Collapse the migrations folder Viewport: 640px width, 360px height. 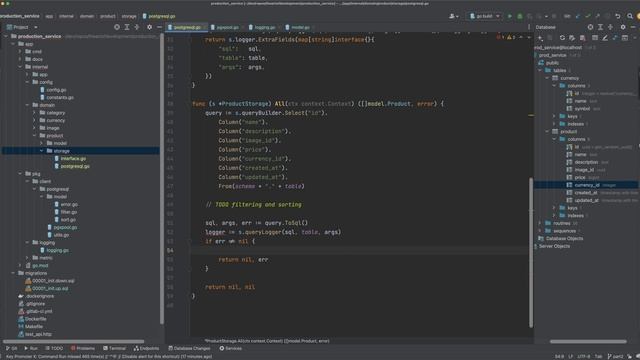[x=13, y=273]
